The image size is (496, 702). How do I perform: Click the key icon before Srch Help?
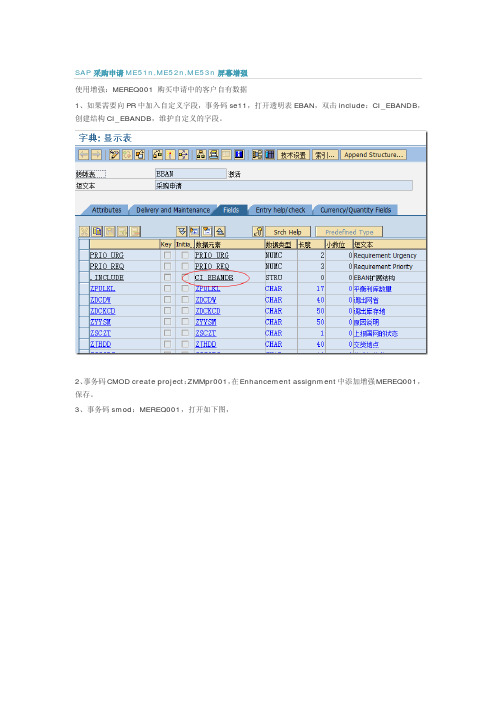pos(258,232)
